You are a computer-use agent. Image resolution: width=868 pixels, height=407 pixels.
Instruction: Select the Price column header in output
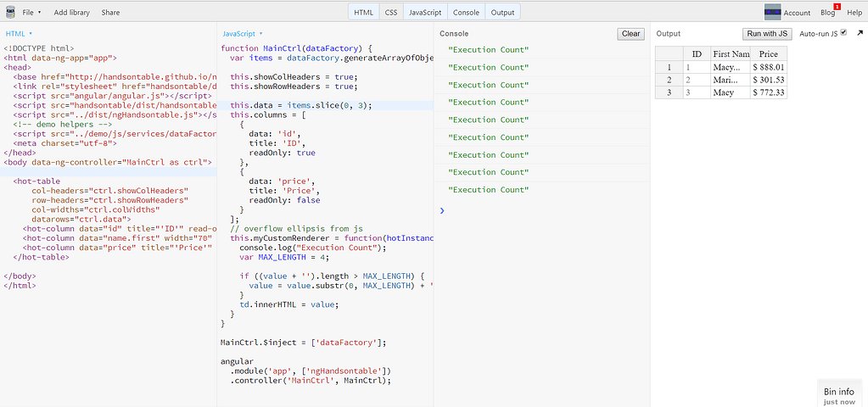point(768,54)
